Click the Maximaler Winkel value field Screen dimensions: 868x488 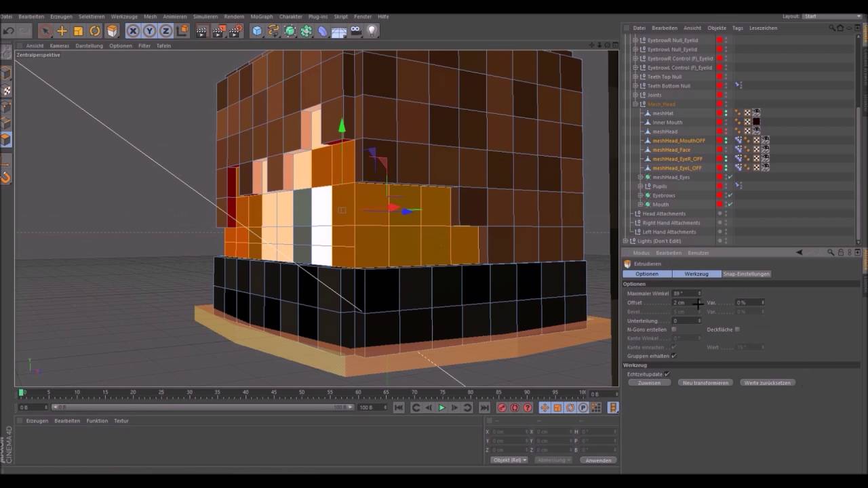point(686,293)
